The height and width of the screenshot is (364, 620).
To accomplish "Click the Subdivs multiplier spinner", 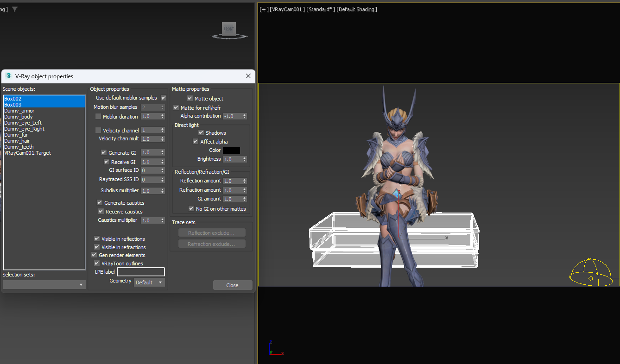I will pos(162,191).
